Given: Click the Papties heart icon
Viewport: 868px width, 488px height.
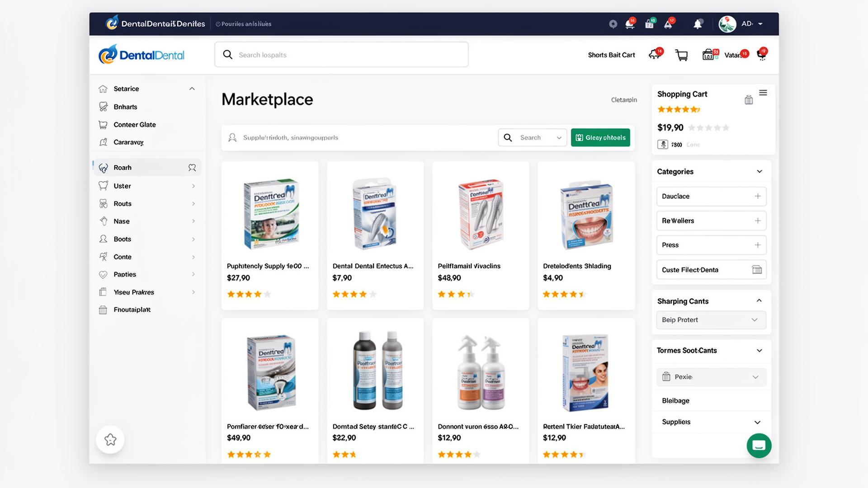Looking at the screenshot, I should (x=103, y=274).
